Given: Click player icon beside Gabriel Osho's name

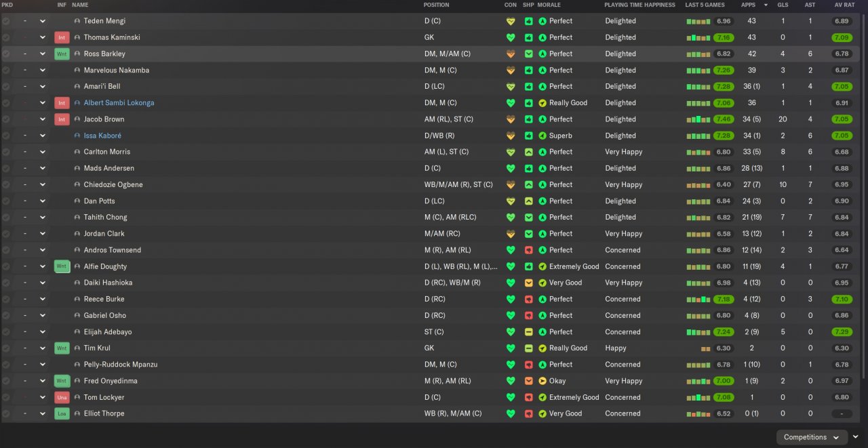Looking at the screenshot, I should click(77, 315).
